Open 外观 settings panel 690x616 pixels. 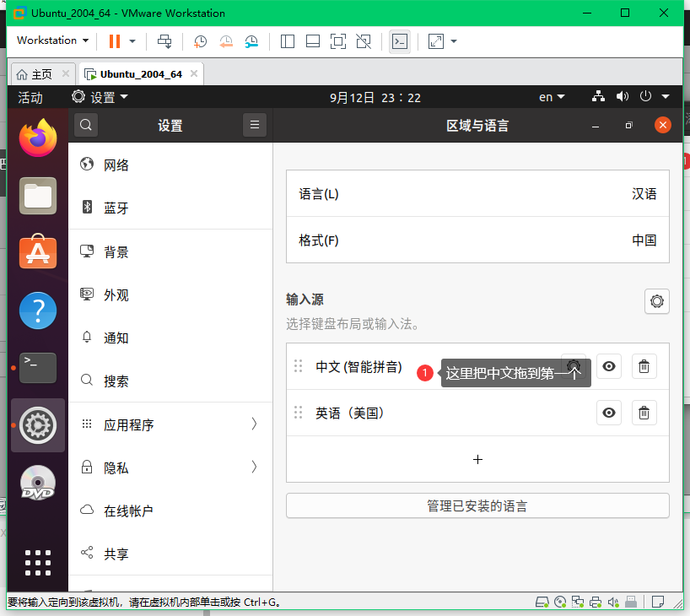tap(170, 295)
